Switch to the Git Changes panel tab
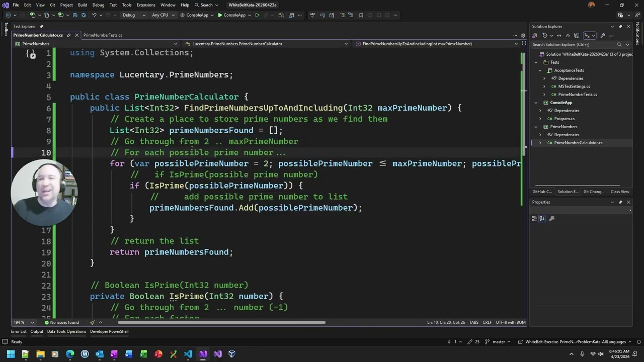This screenshot has height=362, width=644. coord(594,192)
